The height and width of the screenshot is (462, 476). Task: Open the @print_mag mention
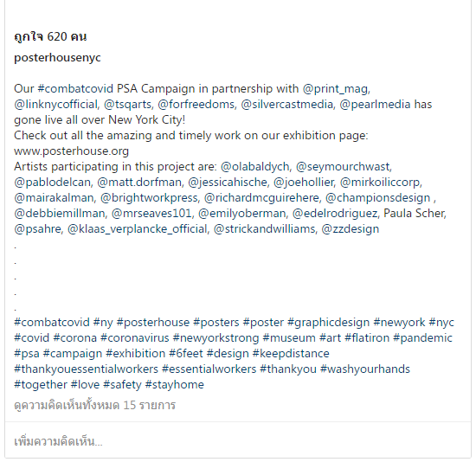click(x=337, y=89)
